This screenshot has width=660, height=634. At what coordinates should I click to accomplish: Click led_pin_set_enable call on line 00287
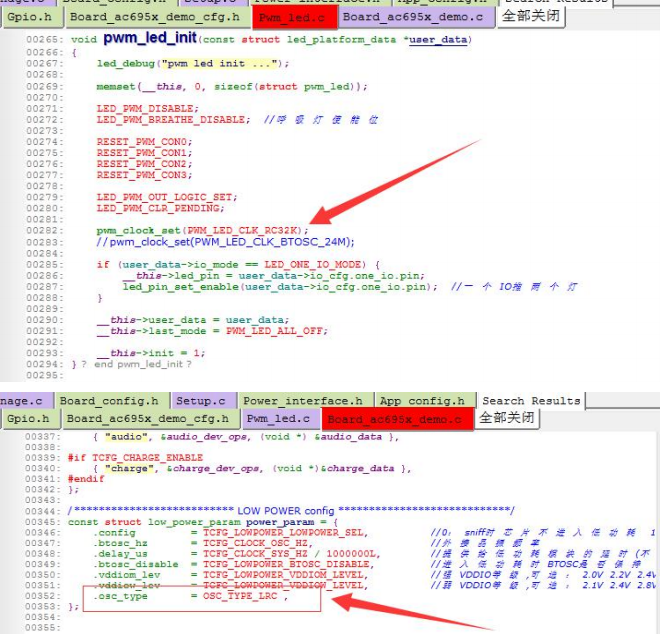pos(280,286)
